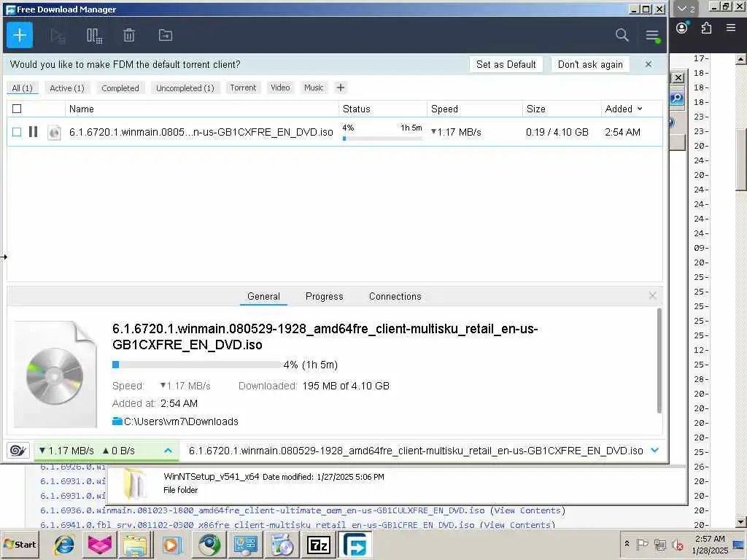Launch Windows Media Player from taskbar
747x560 pixels.
[172, 545]
